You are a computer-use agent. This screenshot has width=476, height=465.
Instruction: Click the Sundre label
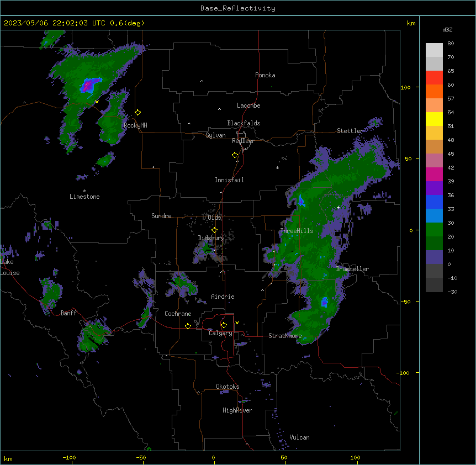(x=161, y=216)
